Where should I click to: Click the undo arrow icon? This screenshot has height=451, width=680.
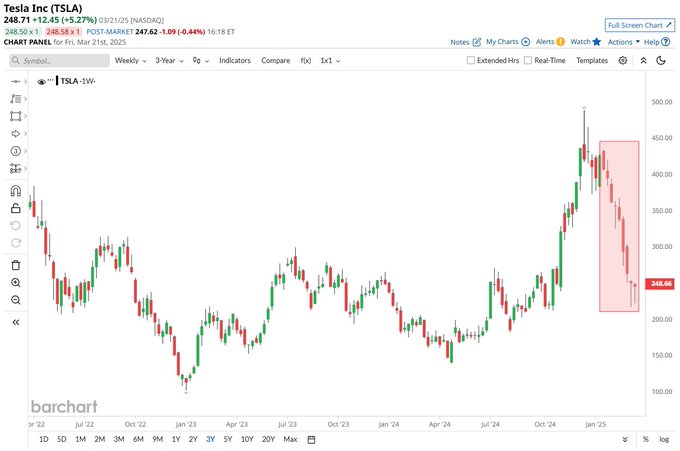pyautogui.click(x=16, y=226)
